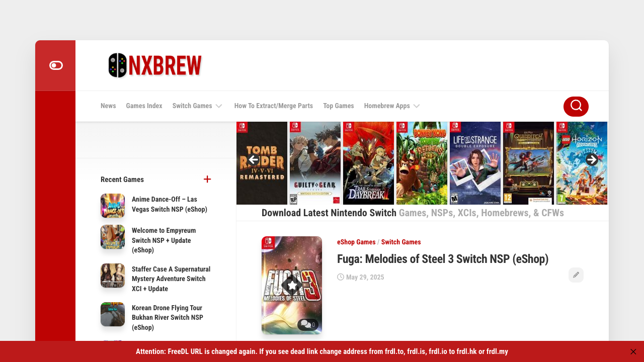Screen dimensions: 644x362
Task: Open the eShop Games category link
Action: tap(356, 242)
